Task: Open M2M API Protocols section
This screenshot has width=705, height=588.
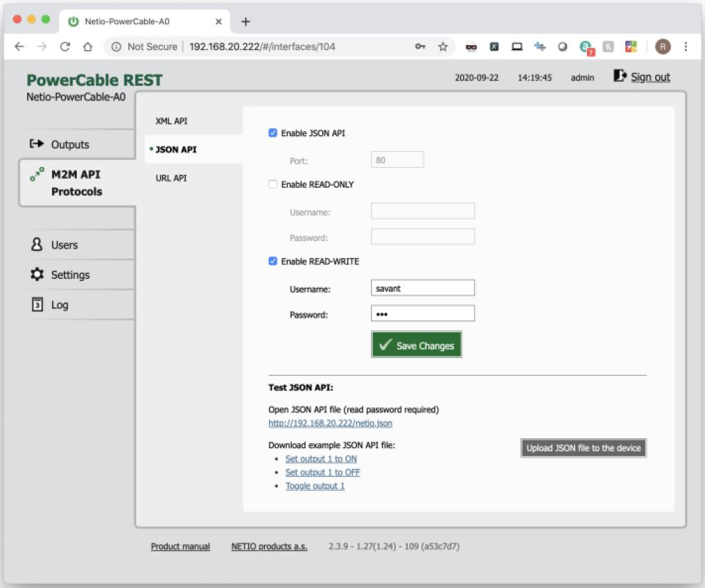Action: coord(76,182)
